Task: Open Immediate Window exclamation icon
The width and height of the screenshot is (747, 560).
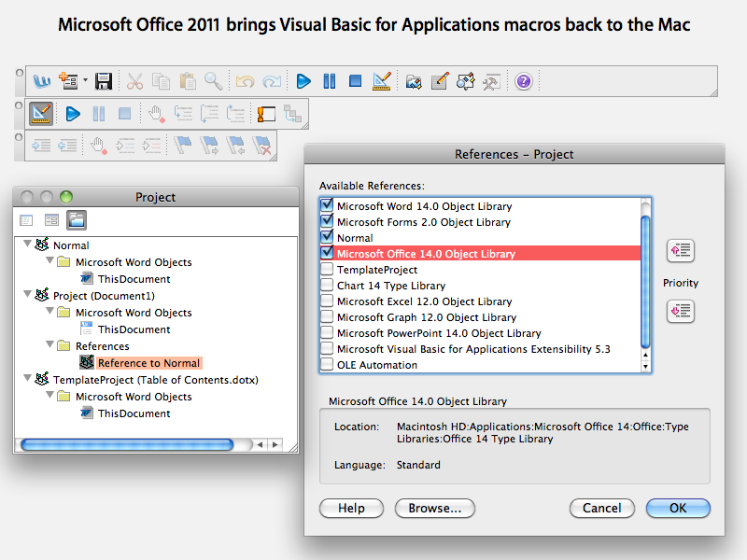Action: pos(266,114)
